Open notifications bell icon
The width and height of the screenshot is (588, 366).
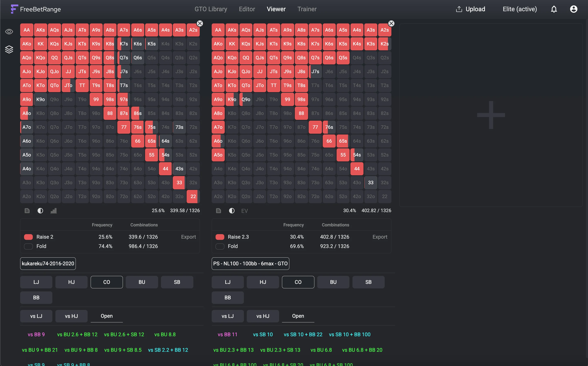(554, 9)
